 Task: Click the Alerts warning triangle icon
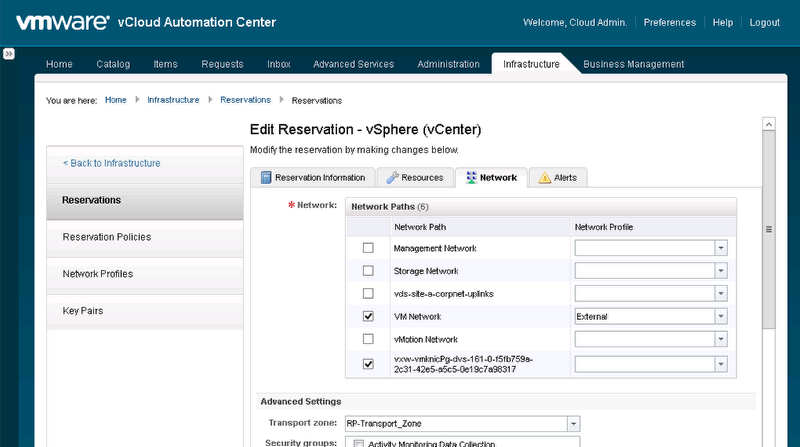click(545, 178)
